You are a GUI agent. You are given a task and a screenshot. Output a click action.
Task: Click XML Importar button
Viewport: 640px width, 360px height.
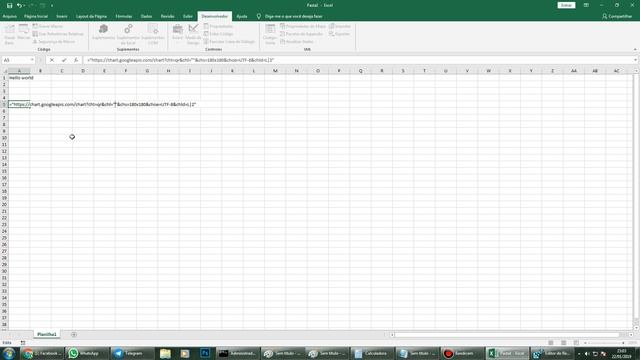[340, 26]
